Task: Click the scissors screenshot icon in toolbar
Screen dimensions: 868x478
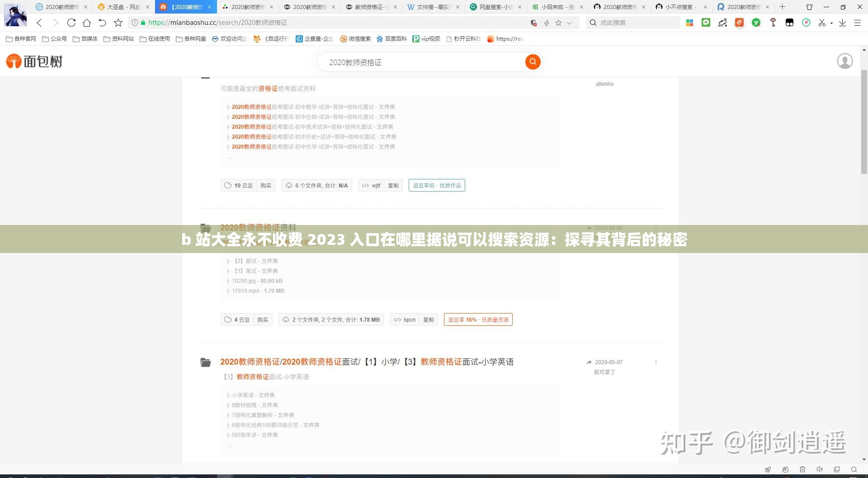Action: pos(822,23)
